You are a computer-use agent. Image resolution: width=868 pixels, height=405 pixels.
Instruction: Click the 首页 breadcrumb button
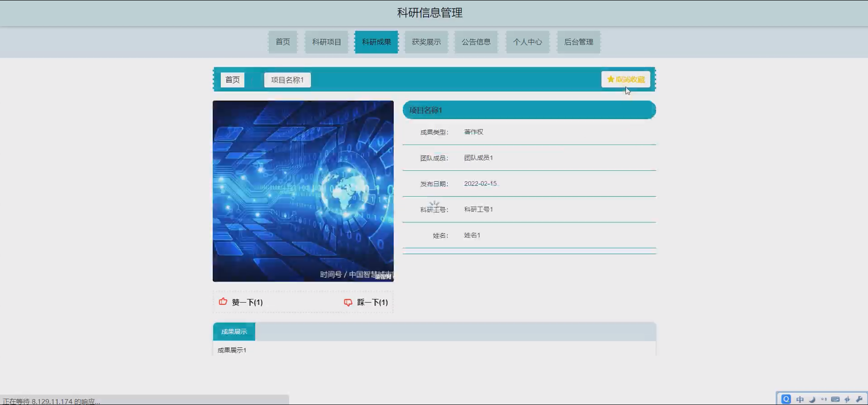coord(233,80)
